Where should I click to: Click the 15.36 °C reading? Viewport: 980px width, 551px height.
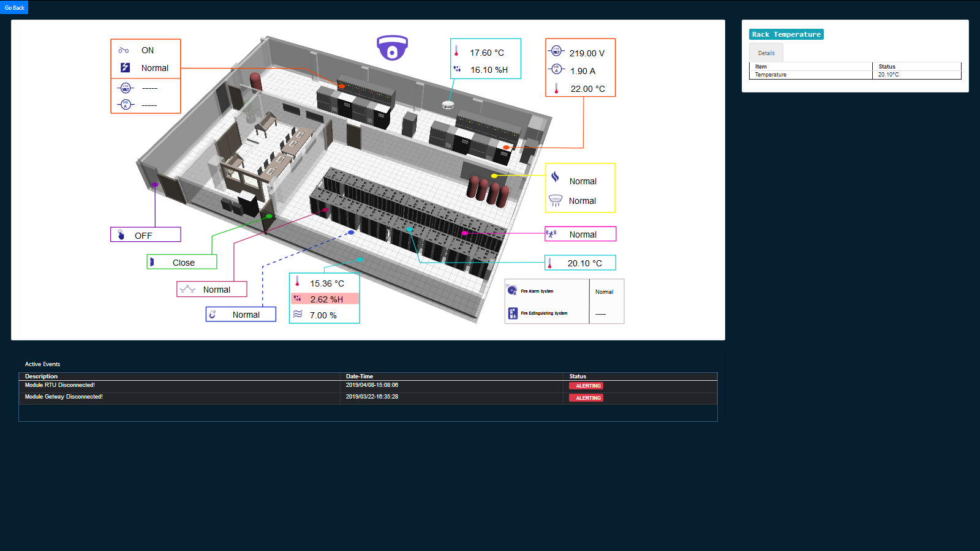(x=327, y=283)
